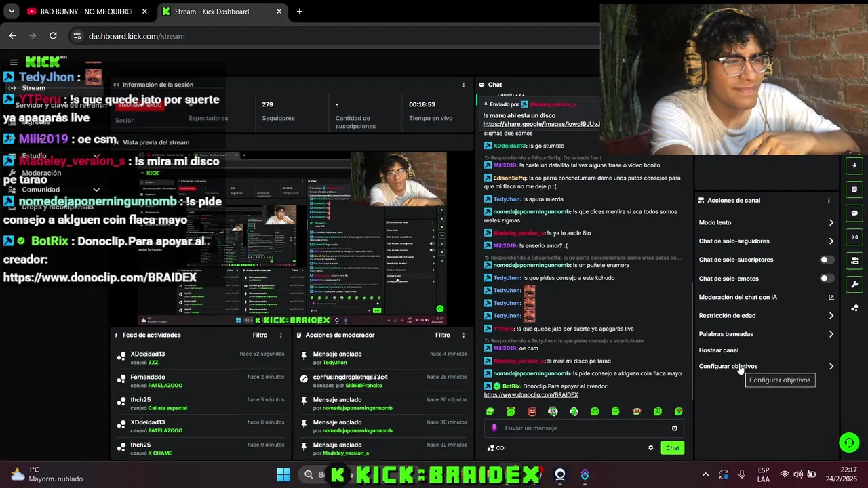868x488 pixels.
Task: Expand Modo lento options
Action: click(x=831, y=222)
